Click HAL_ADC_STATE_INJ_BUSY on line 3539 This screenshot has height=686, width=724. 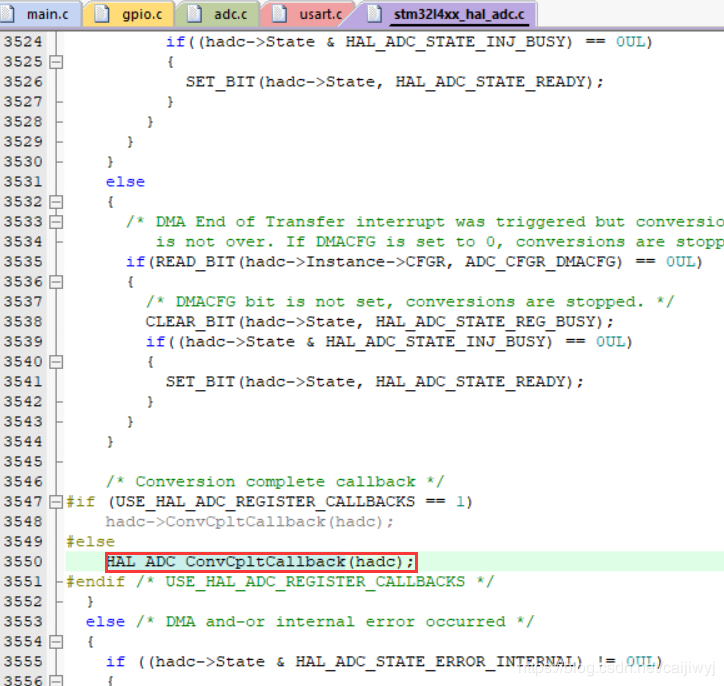(x=435, y=342)
